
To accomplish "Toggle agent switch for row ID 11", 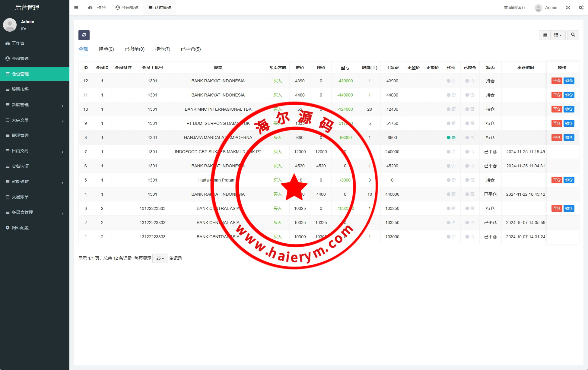I will [451, 95].
